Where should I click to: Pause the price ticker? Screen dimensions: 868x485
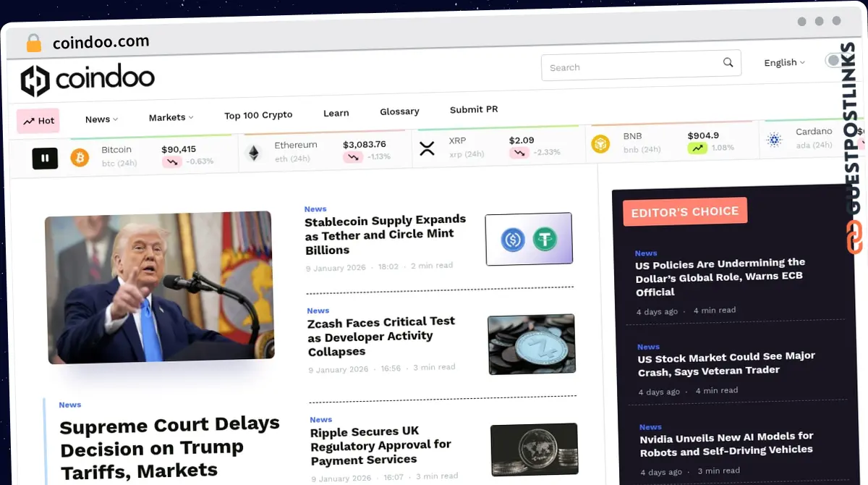coord(45,158)
